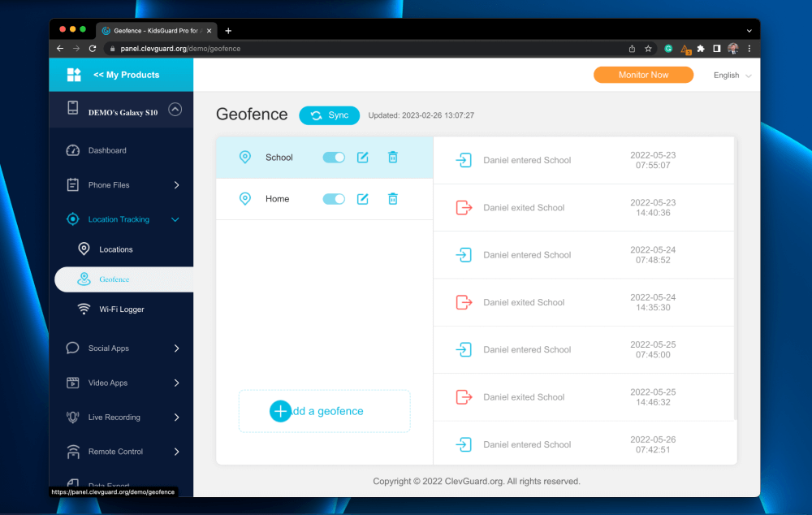Open a new browser tab
The height and width of the screenshot is (515, 812).
tap(228, 31)
